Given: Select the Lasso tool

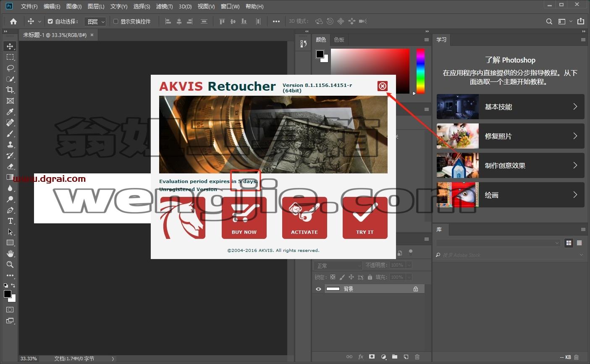Looking at the screenshot, I should [10, 68].
